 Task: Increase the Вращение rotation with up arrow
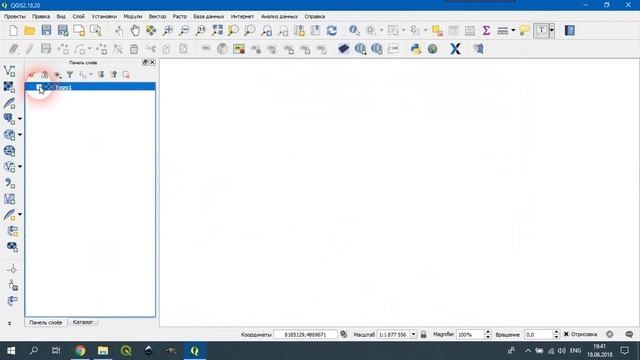[x=556, y=332]
